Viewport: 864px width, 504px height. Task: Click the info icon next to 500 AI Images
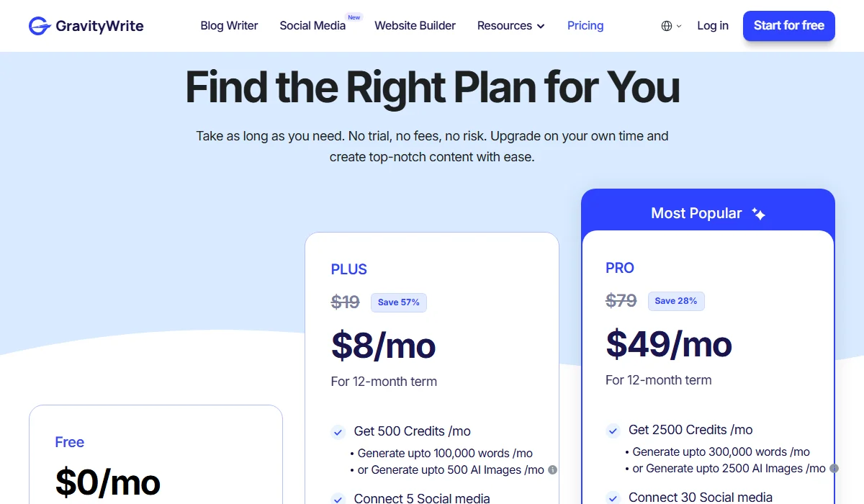point(553,469)
